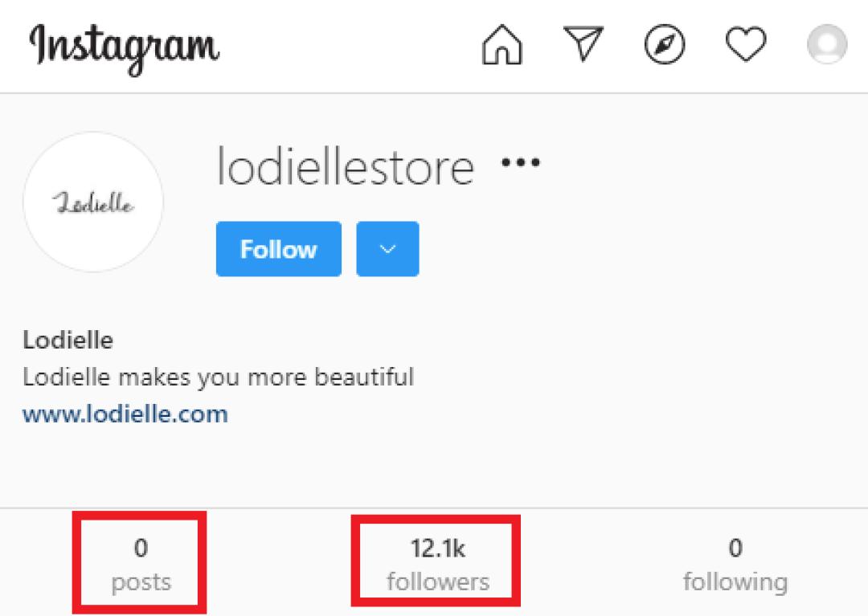Open the three-dot options next to lodiellestore
The height and width of the screenshot is (616, 868).
pos(521,163)
